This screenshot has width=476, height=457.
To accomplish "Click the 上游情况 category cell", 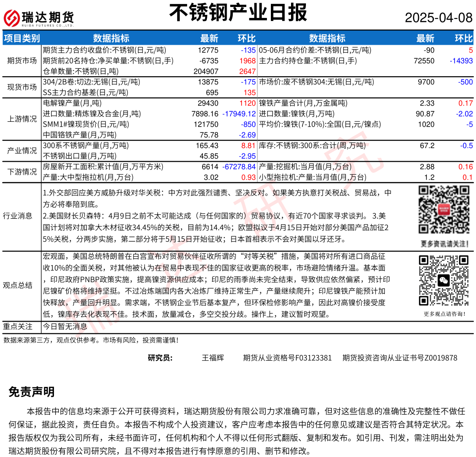I will [22, 119].
